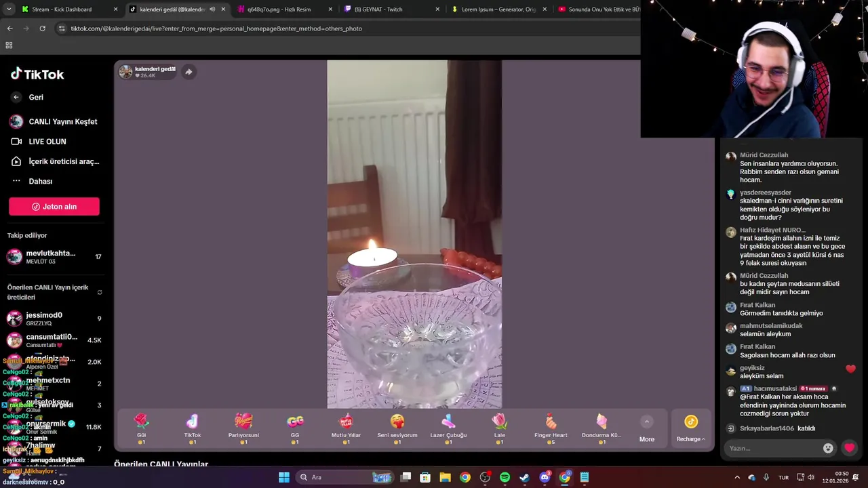Open cansumtatli0 live stream
Screen dimensions: 868x488
click(x=54, y=340)
